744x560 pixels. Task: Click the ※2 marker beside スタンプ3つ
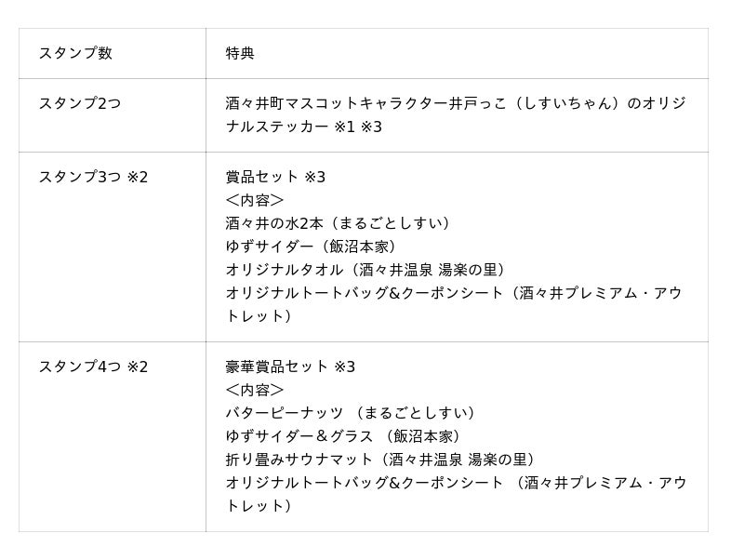[x=137, y=177]
